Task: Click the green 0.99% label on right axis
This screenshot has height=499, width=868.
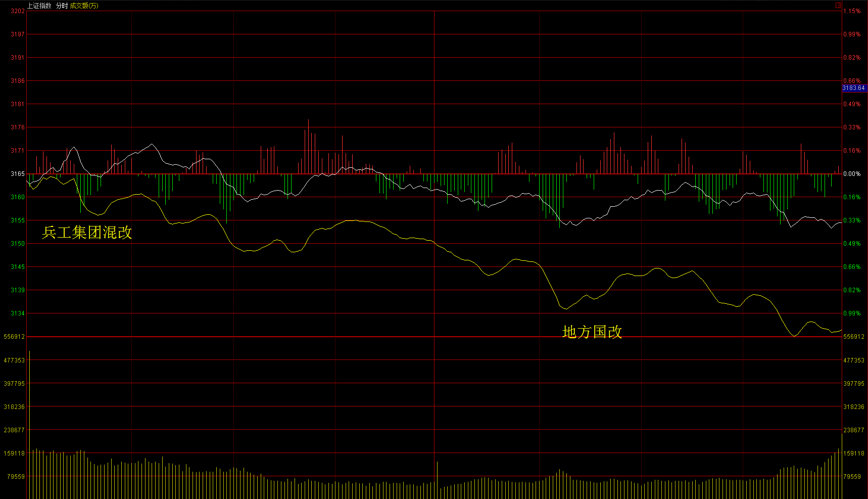Action: [x=852, y=313]
